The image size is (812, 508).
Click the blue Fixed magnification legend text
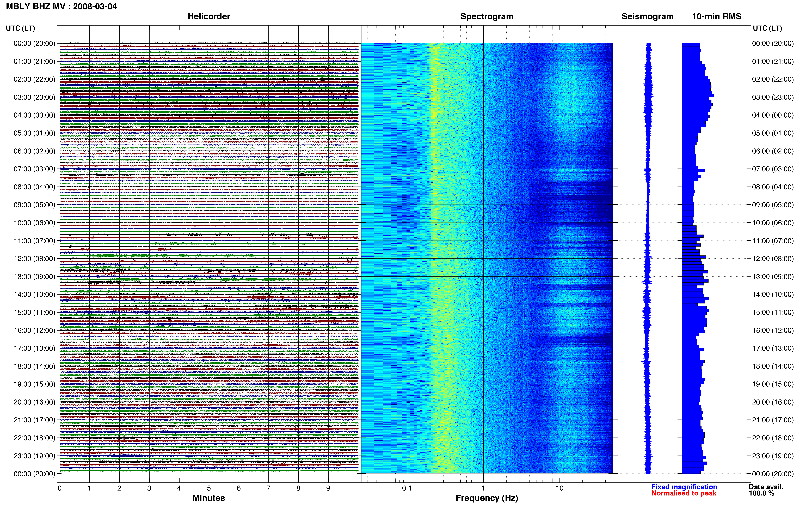point(684,487)
